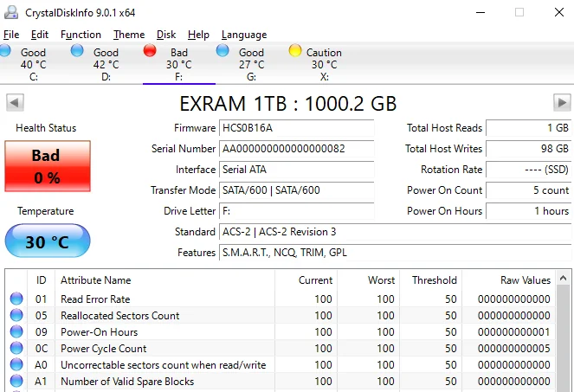Click status orb for Reallocated Sectors Count row
The image size is (574, 392).
[16, 315]
